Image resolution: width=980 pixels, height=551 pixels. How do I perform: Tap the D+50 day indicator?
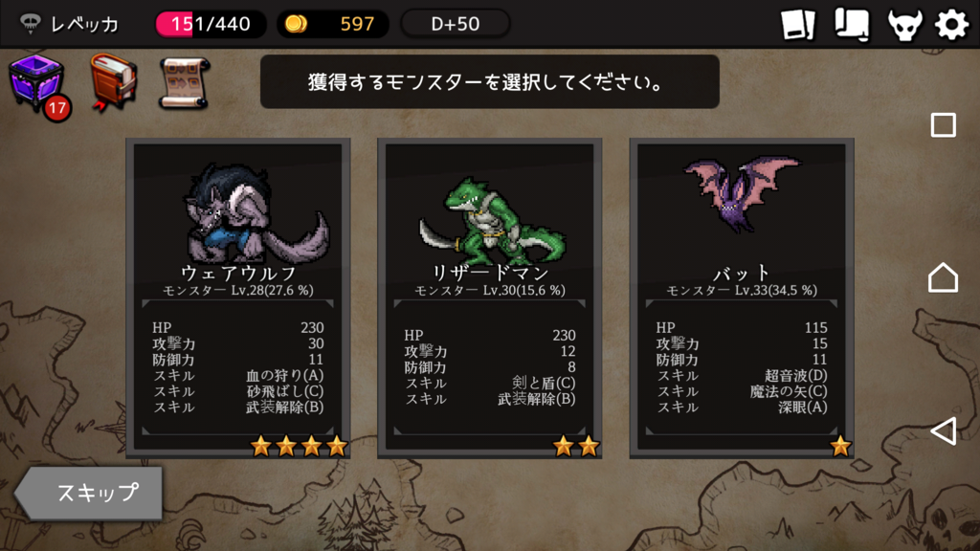455,24
